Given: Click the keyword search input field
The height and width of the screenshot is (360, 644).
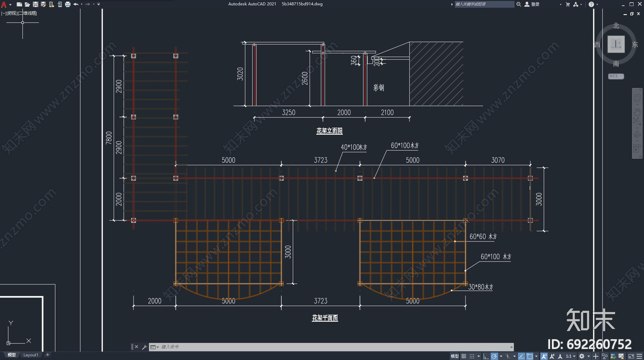Looking at the screenshot, I should click(484, 4).
